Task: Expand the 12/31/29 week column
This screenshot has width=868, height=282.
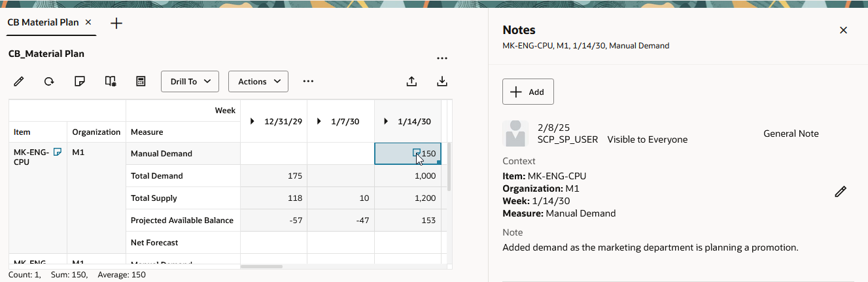Action: pos(252,121)
